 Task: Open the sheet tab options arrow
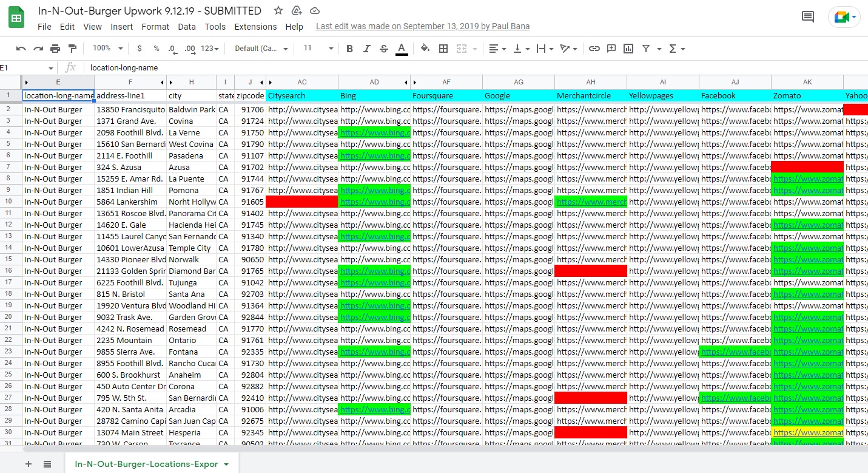[x=226, y=464]
